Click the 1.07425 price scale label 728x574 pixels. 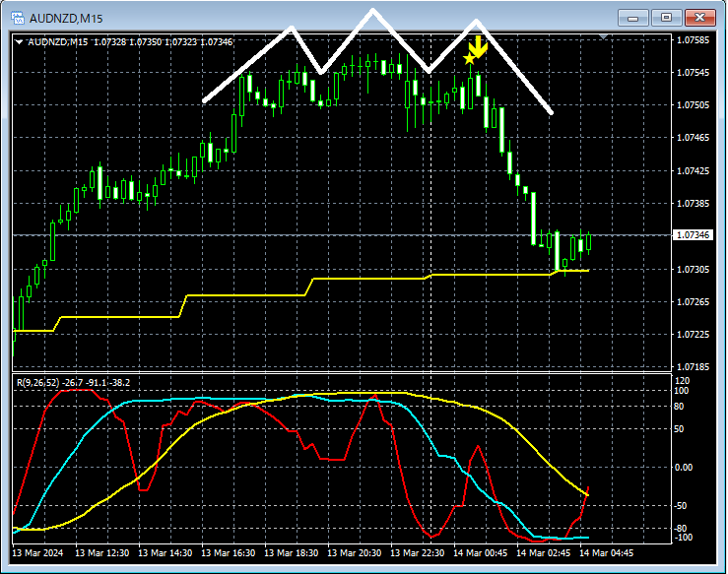click(694, 171)
